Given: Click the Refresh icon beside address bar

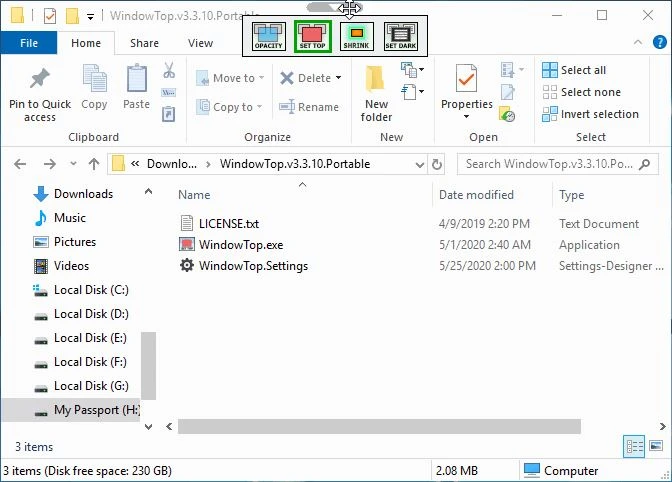Looking at the screenshot, I should [437, 164].
